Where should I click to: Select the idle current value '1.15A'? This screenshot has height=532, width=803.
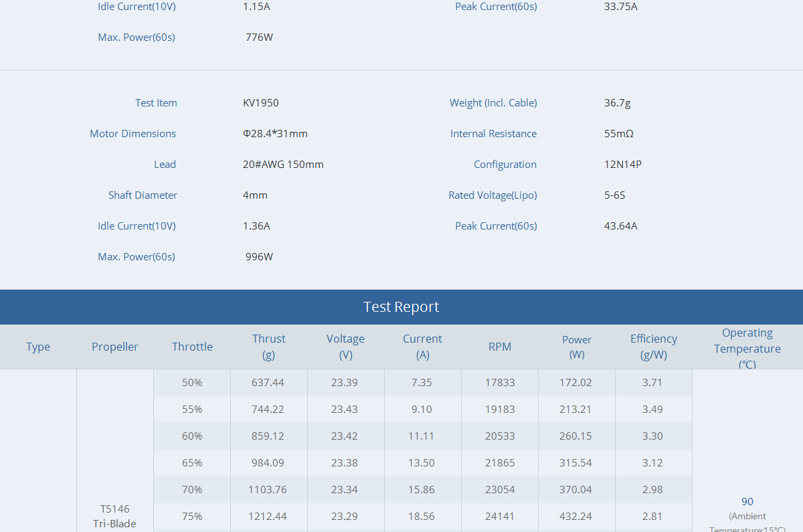[256, 7]
